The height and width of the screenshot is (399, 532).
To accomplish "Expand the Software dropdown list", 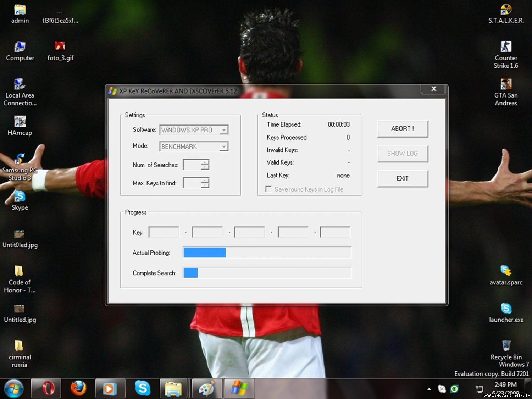I will (x=223, y=130).
